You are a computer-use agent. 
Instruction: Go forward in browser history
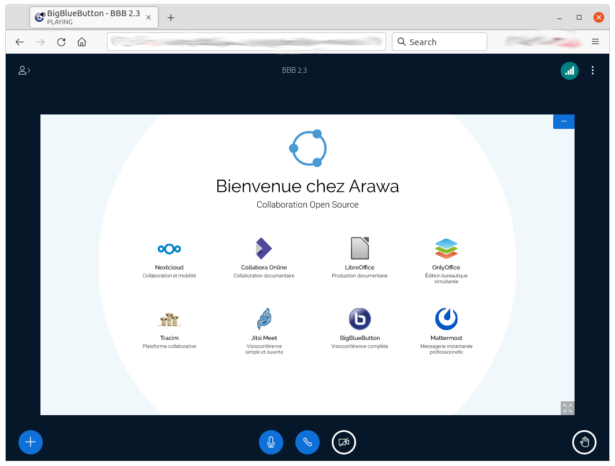[40, 42]
